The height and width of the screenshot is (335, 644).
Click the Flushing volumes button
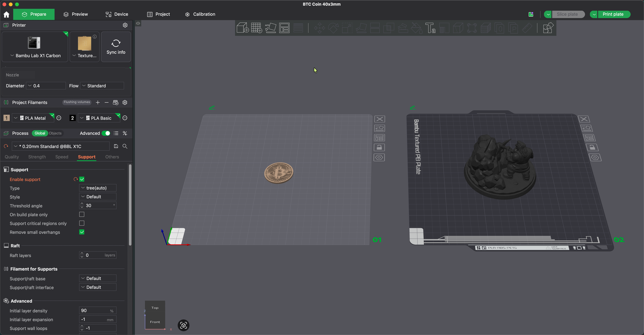(77, 102)
